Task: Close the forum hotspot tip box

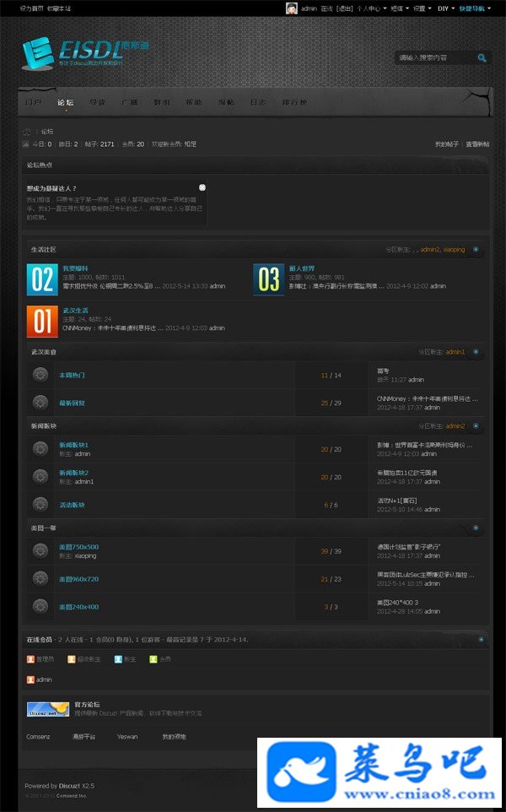Action: [202, 187]
